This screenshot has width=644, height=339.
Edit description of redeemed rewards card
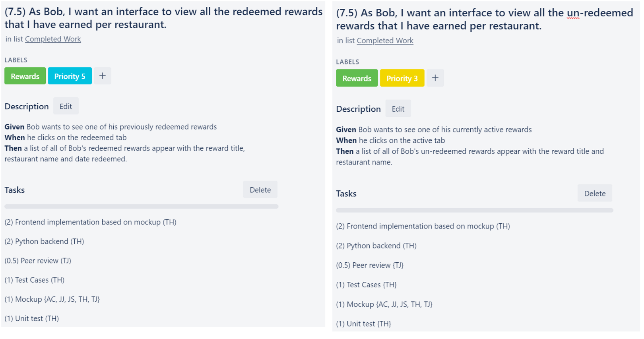click(x=66, y=106)
